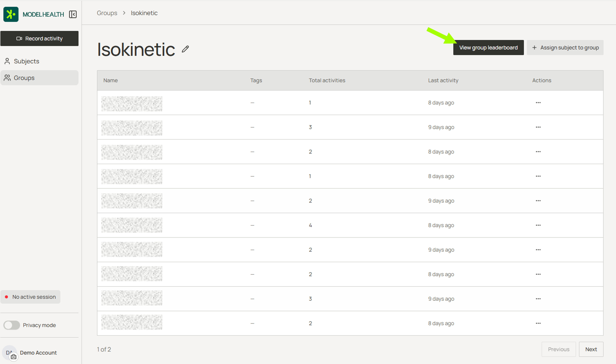Click the Tags column header

coord(256,80)
